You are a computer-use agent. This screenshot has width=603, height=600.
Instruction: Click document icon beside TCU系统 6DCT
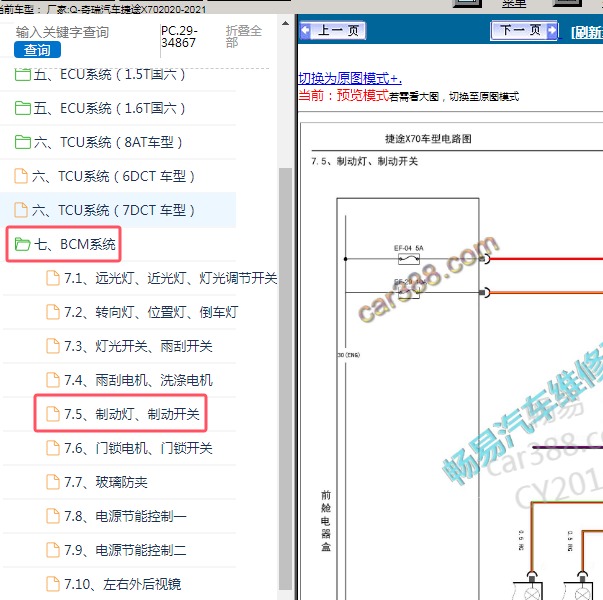click(21, 176)
